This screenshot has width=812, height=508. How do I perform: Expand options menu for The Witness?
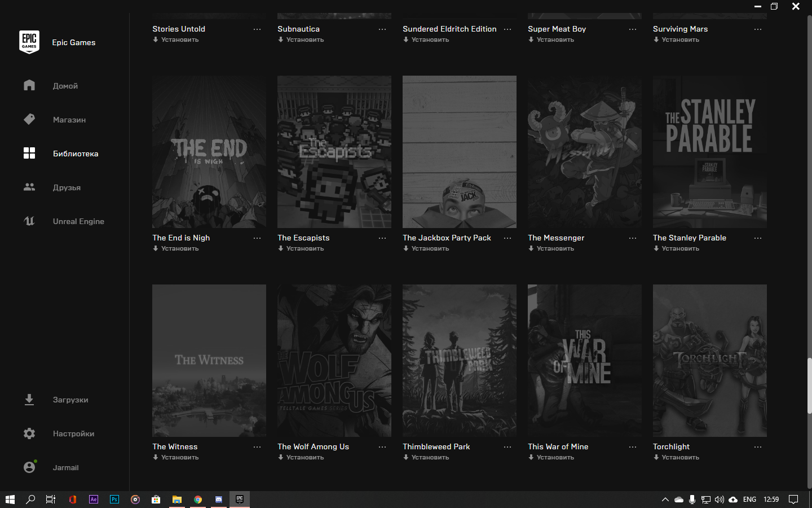(x=257, y=447)
